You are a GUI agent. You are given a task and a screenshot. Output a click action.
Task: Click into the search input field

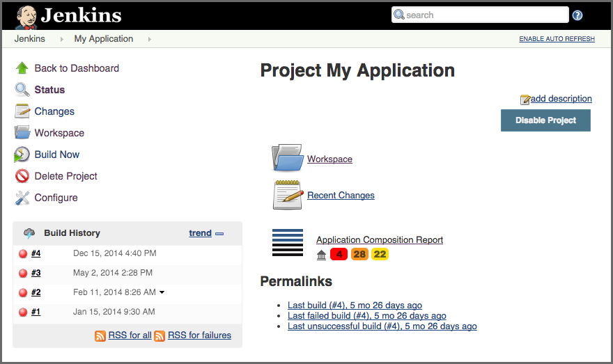coord(480,15)
